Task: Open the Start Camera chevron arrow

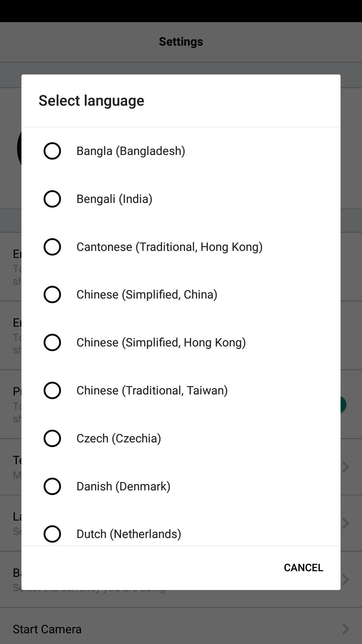Action: 347,629
